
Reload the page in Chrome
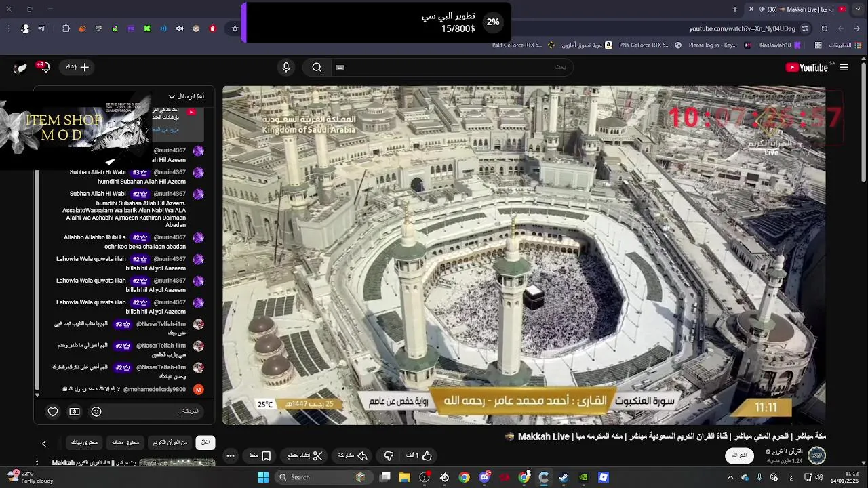point(824,28)
